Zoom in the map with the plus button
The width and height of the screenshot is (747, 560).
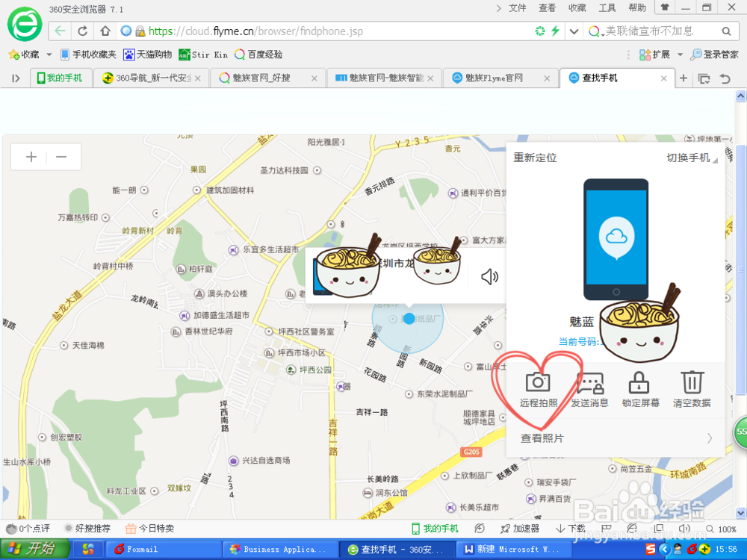pos(31,157)
